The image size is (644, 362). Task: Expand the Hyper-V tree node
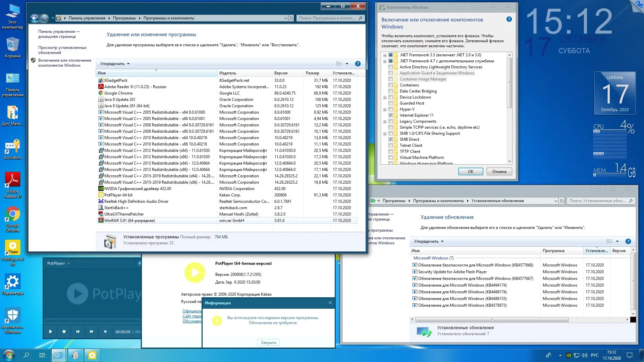pyautogui.click(x=385, y=110)
